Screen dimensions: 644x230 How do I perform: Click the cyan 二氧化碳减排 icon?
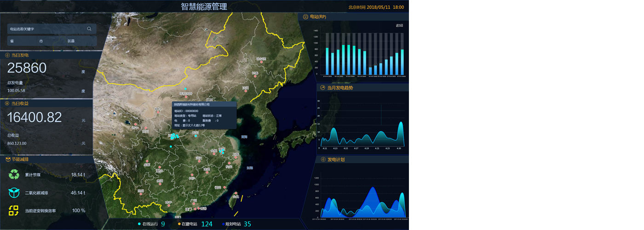point(14,193)
